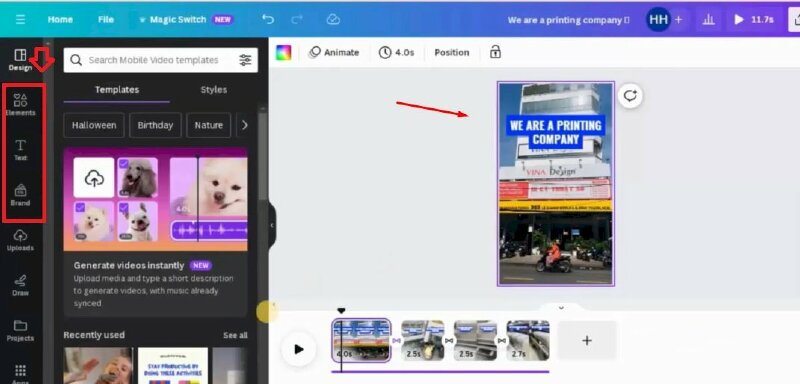Open the Generate videos instantly card
The height and width of the screenshot is (384, 800).
pyautogui.click(x=156, y=233)
